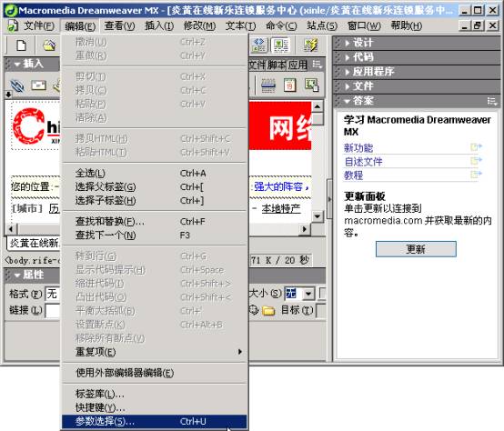The height and width of the screenshot is (431, 504).
Task: Open the 命令 menu
Action: pos(281,25)
